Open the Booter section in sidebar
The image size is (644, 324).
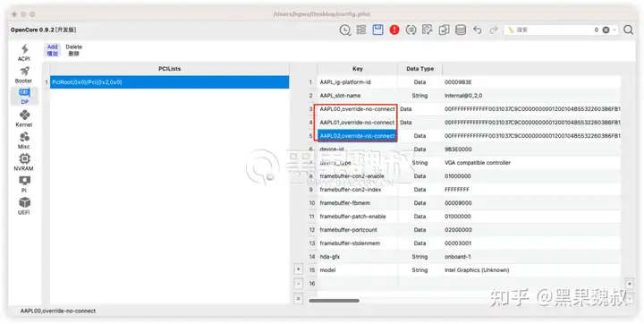coord(24,74)
